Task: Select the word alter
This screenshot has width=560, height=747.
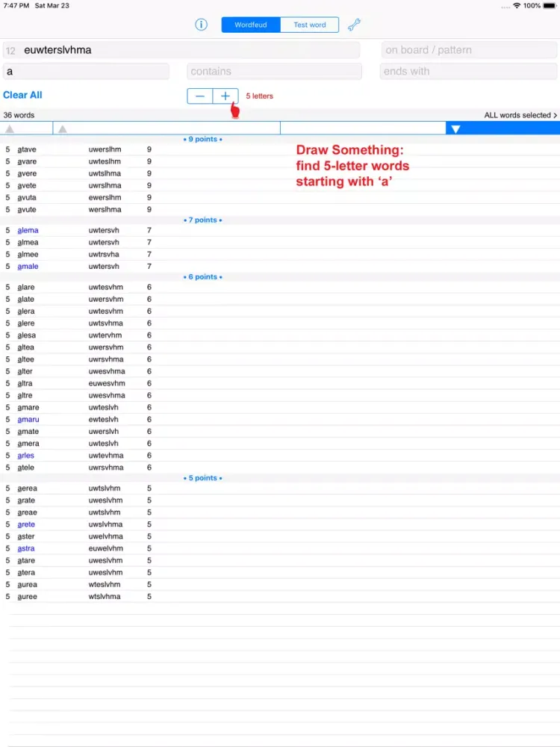Action: 25,371
